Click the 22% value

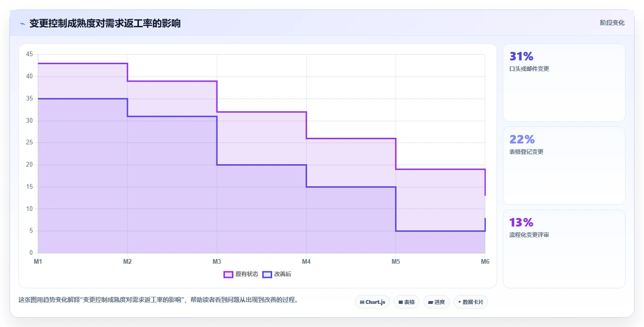(x=522, y=140)
